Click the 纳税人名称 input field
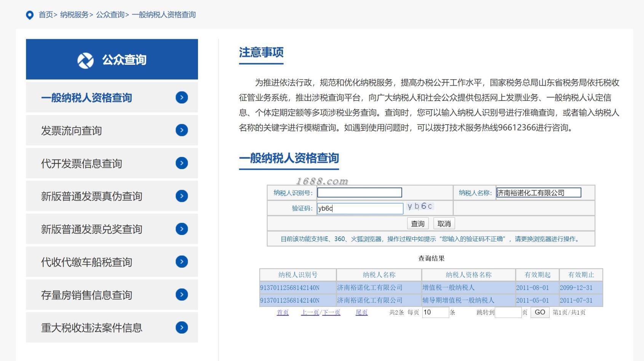Screen dimensions: 644x361 (x=539, y=193)
